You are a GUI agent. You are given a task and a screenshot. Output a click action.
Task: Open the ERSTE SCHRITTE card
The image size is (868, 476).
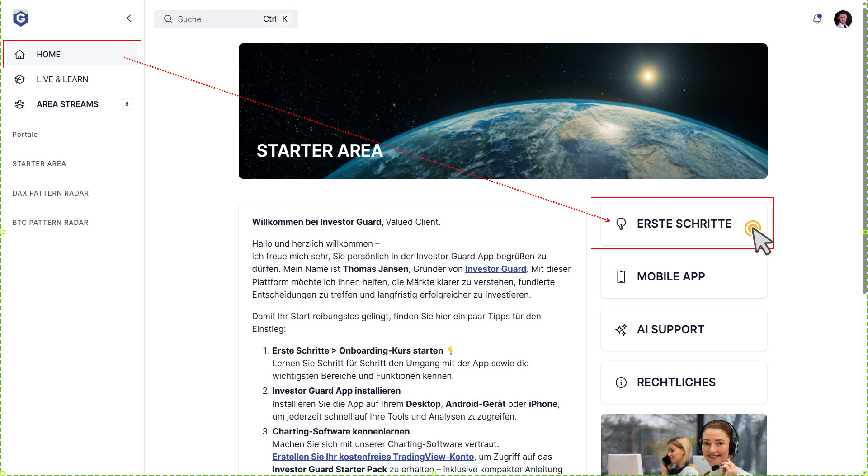[x=684, y=224]
